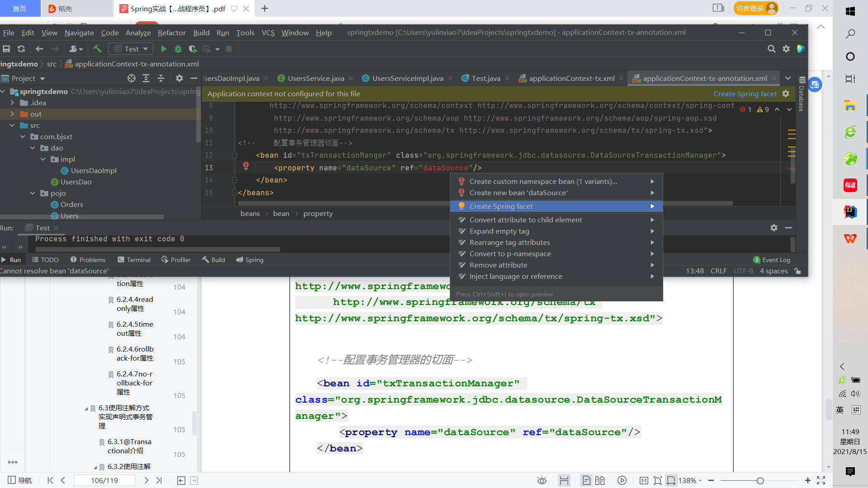Screen dimensions: 868x488
Task: Open IDE settings gear in main toolbar
Action: tap(786, 49)
